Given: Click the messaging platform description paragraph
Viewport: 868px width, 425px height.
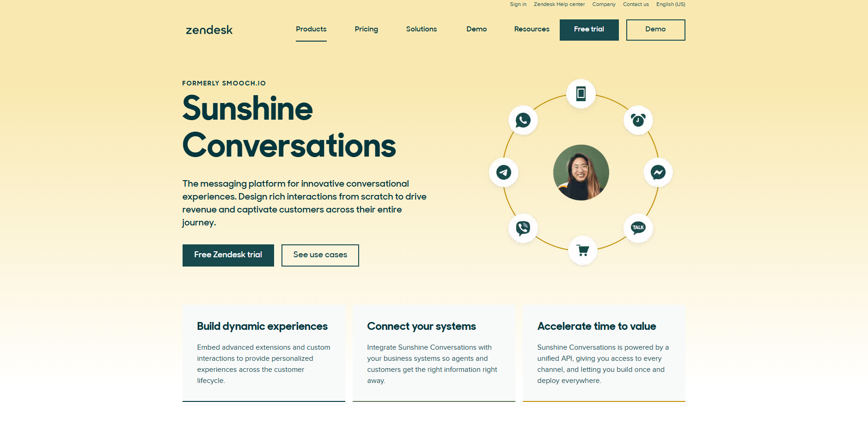Looking at the screenshot, I should [304, 203].
